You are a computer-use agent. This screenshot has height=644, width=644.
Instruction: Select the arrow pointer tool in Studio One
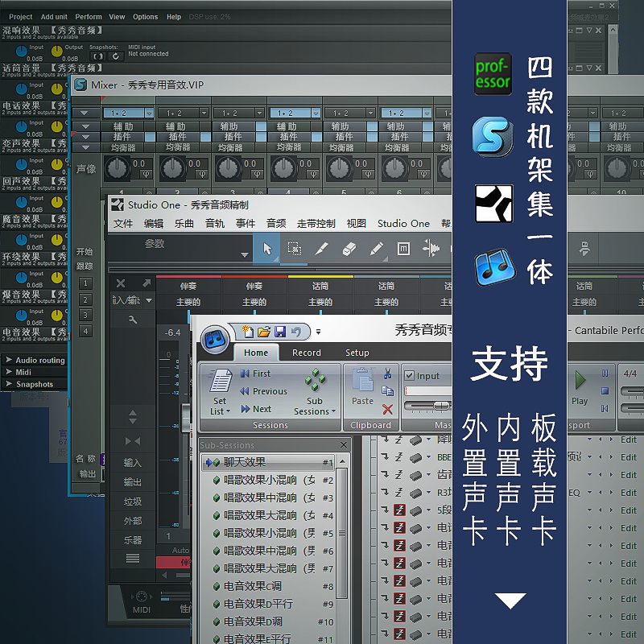tap(267, 249)
